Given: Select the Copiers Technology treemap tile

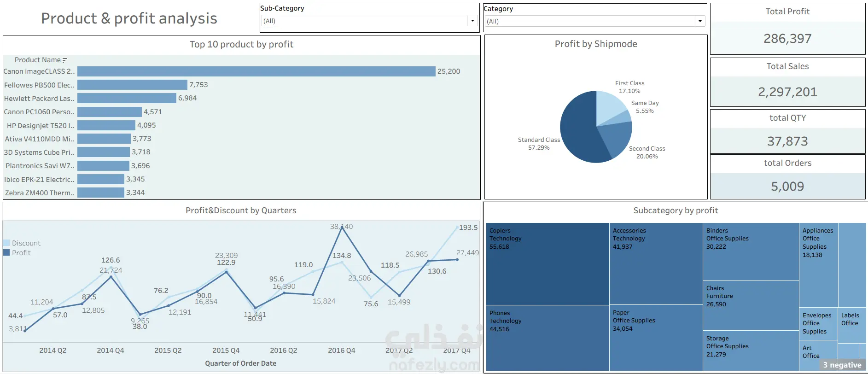Looking at the screenshot, I should tap(548, 264).
